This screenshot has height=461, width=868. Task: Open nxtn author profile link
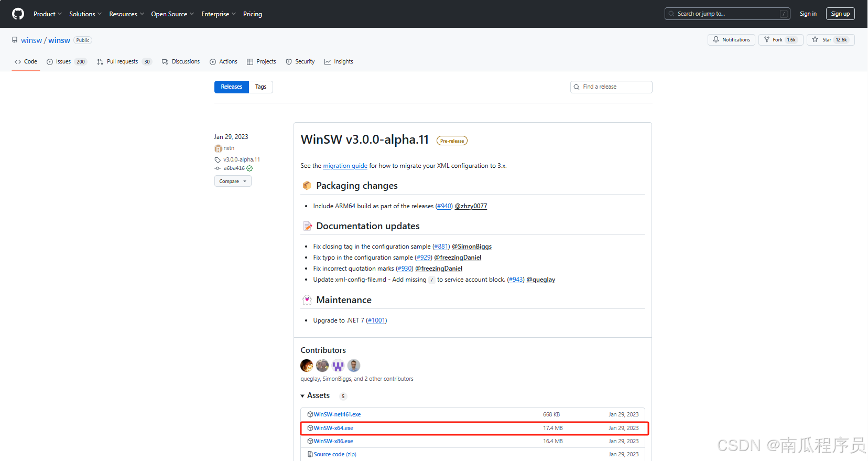tap(229, 148)
